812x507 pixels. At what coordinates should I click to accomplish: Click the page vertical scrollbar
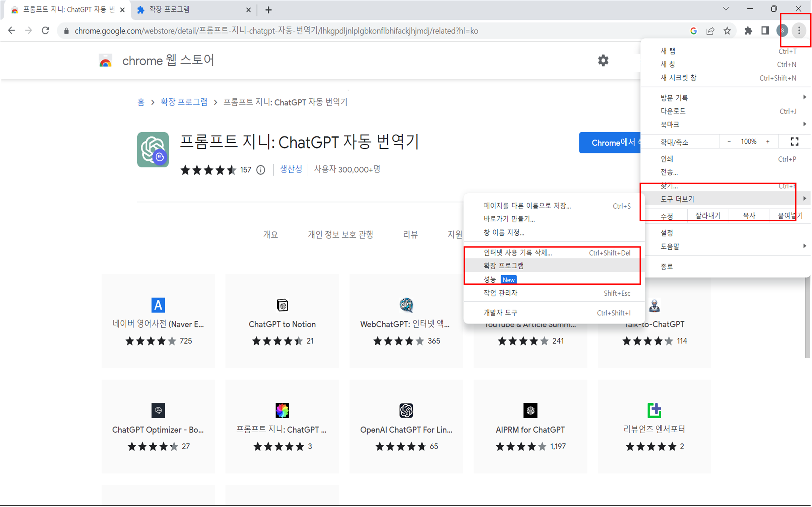pos(808,317)
